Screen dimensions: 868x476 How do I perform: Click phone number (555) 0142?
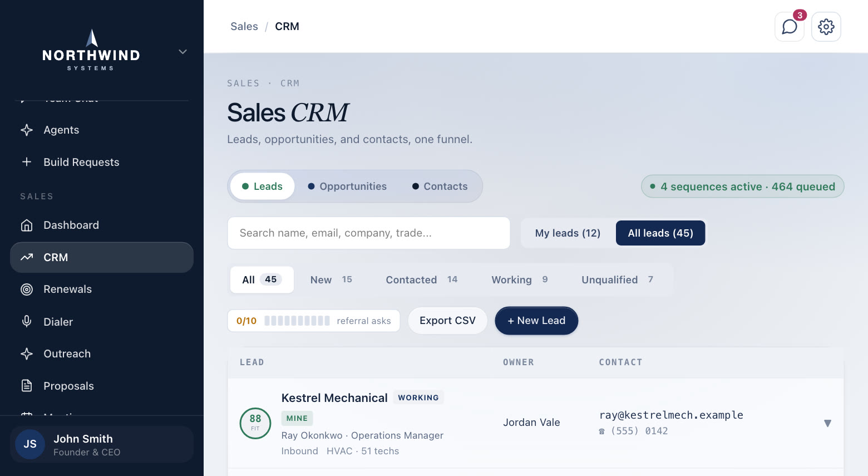coord(639,431)
